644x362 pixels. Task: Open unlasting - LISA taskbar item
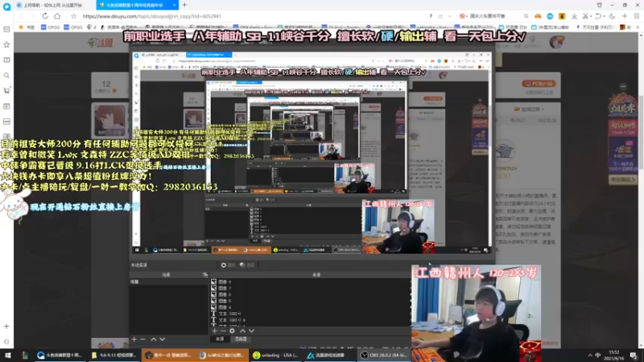[276, 355]
